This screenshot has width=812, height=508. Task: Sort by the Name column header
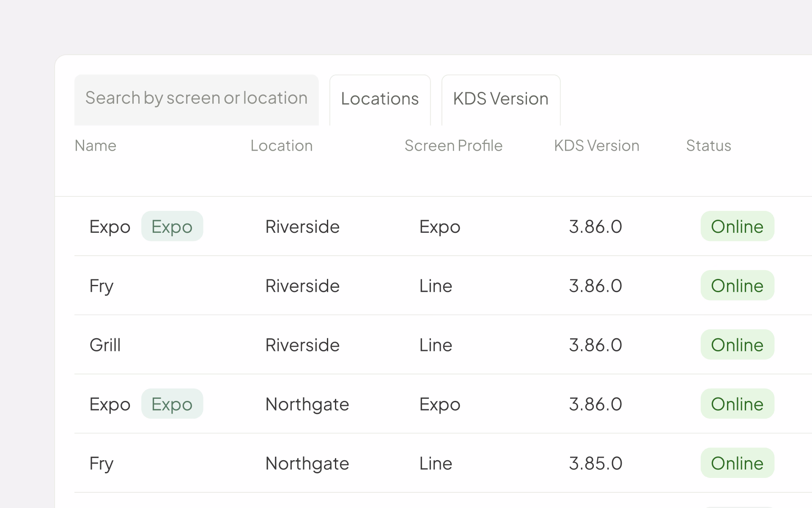pos(96,146)
